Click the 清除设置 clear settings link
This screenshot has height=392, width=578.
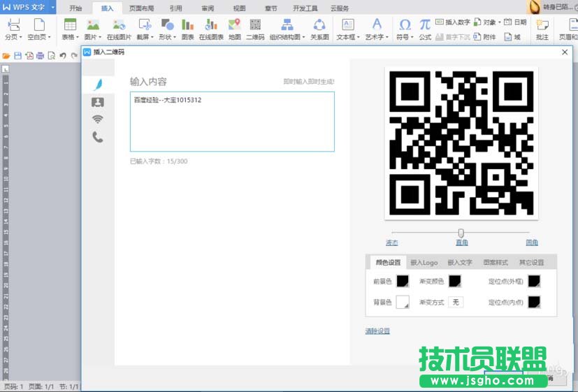click(377, 331)
